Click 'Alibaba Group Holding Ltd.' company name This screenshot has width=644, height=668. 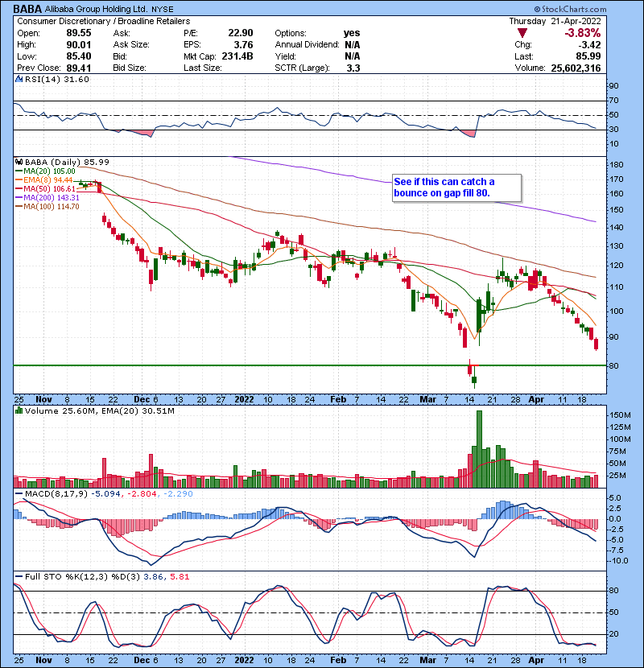[97, 9]
